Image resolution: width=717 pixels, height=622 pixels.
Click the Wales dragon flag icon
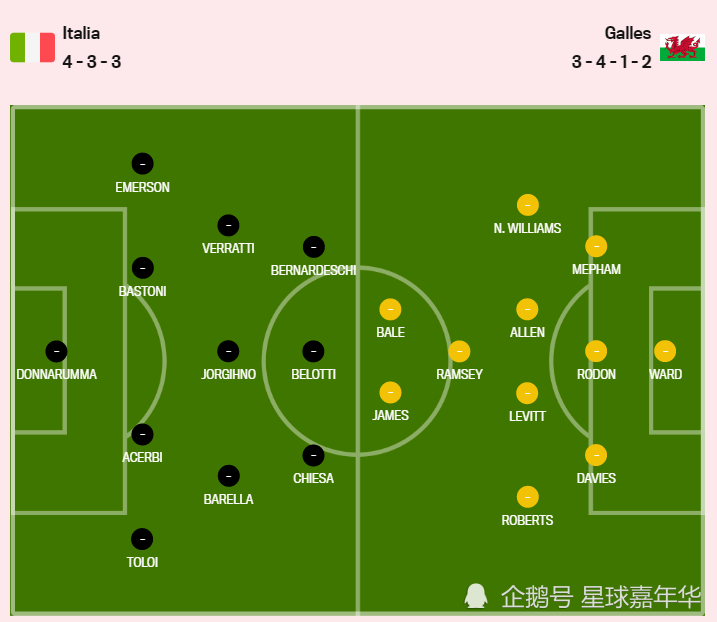[x=682, y=48]
